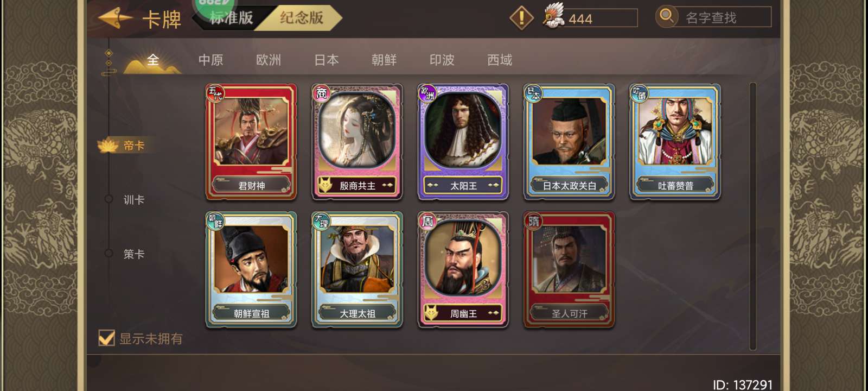Switch to 纪念版 version toggle

(x=302, y=18)
